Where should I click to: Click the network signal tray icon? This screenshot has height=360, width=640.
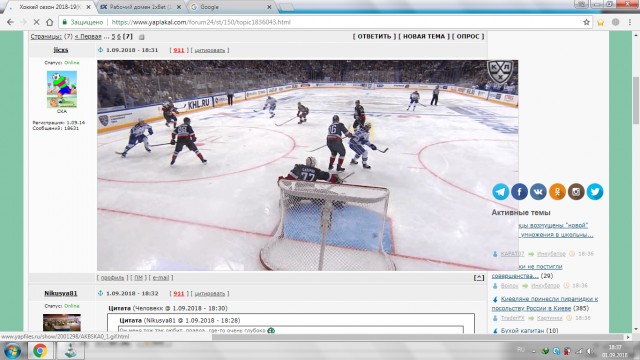click(x=579, y=351)
